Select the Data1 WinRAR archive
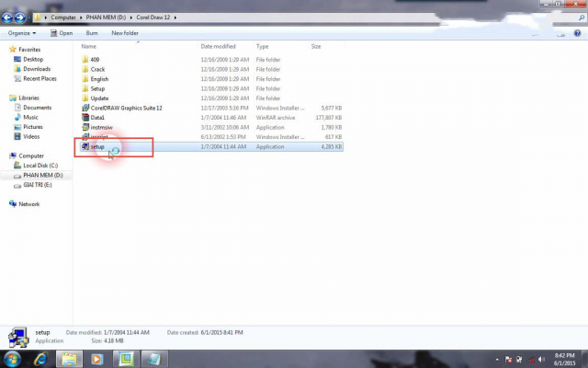Screen dimensions: 588x368 97,118
